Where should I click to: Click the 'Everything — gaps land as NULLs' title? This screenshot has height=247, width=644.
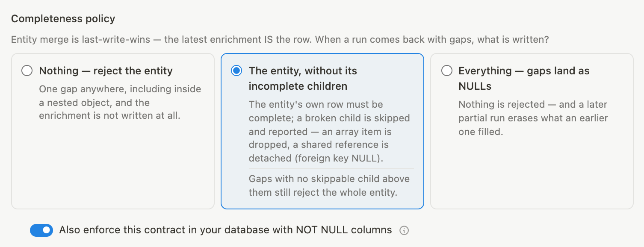[x=524, y=78]
